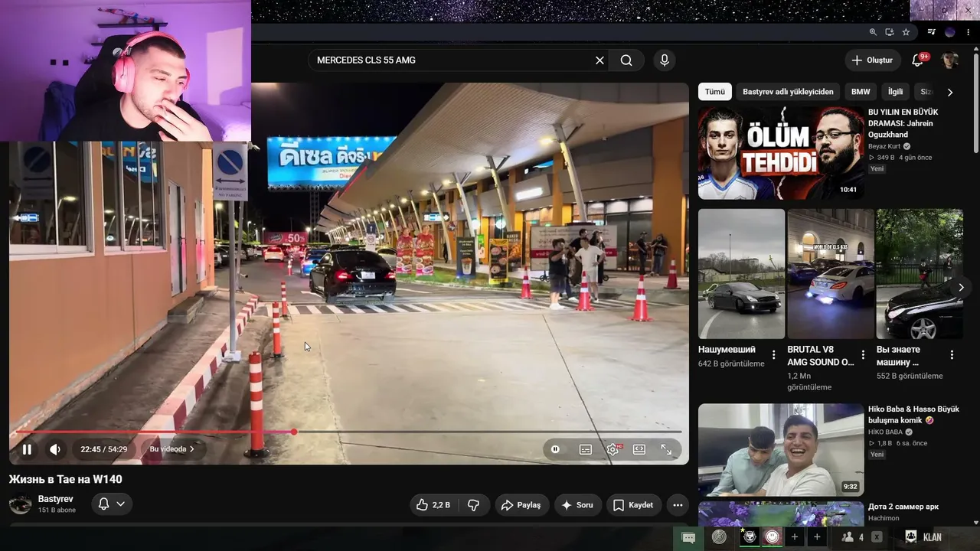Enter fullscreen mode in the player
Screen dimensions: 980x551
click(666, 449)
